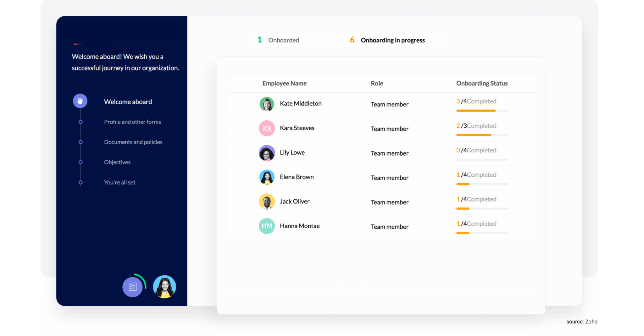Expand the Role column header
Image resolution: width=644 pixels, height=336 pixels.
(377, 83)
